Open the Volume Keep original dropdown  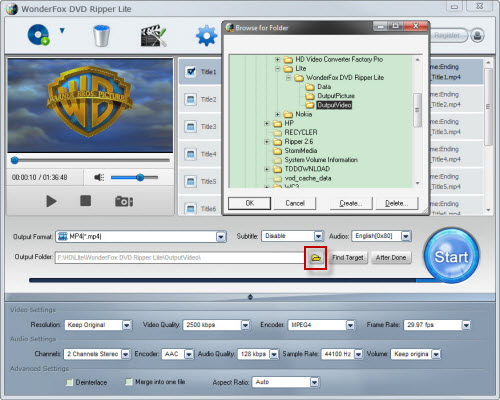point(436,354)
